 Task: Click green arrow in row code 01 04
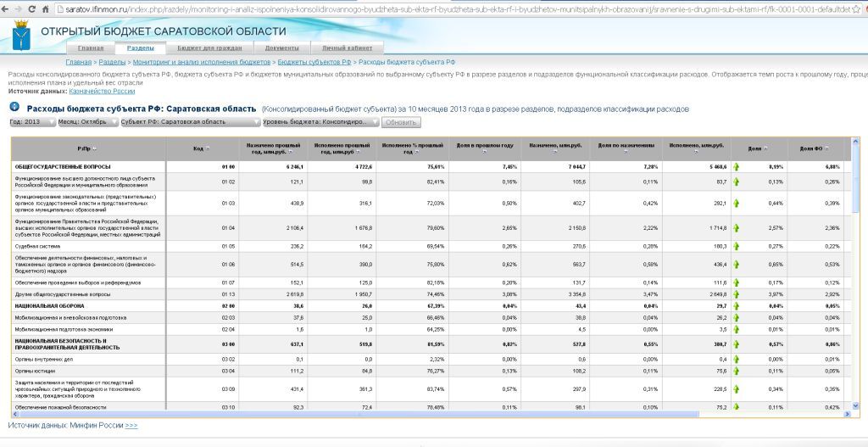(737, 227)
